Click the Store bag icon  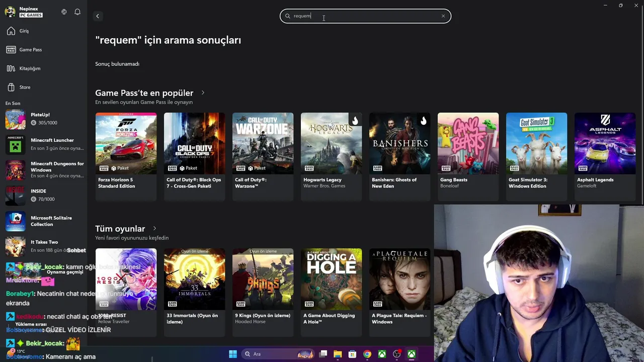pyautogui.click(x=11, y=87)
